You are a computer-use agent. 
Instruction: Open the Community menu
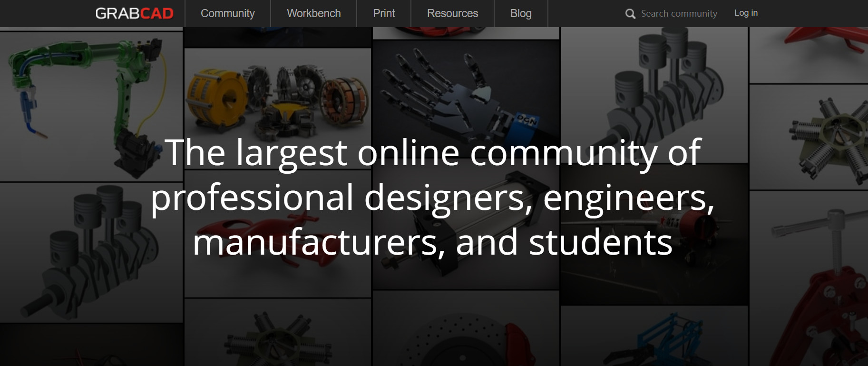[228, 13]
